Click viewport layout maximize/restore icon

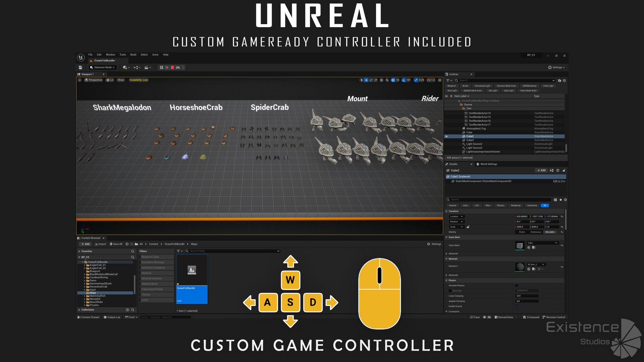(440, 80)
